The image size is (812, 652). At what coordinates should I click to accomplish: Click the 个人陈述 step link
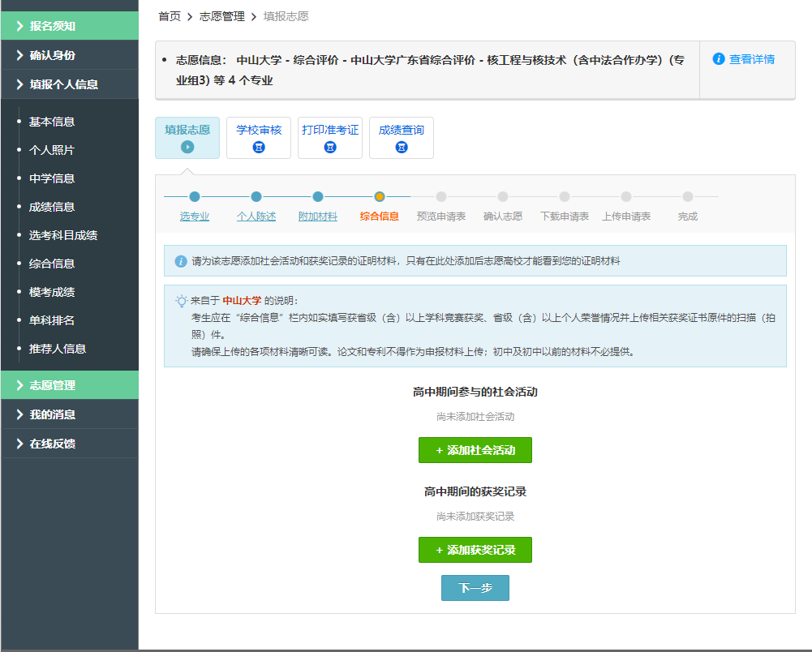coord(256,217)
